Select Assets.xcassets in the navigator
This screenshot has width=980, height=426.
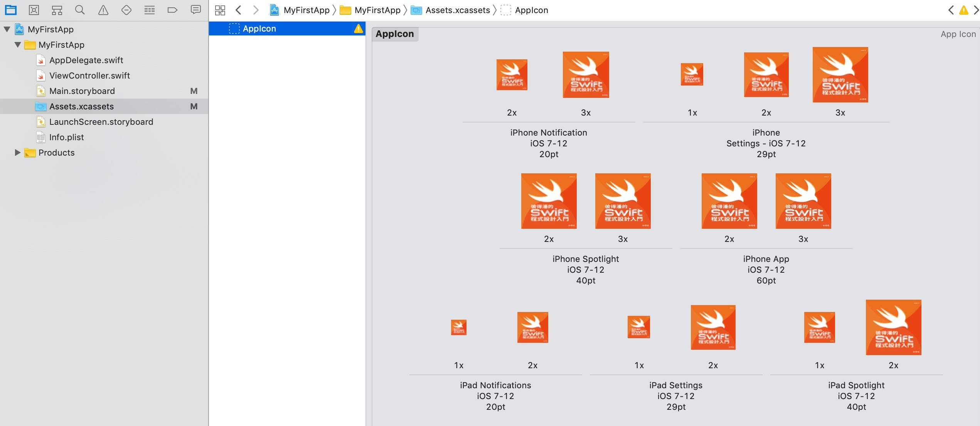104,106
